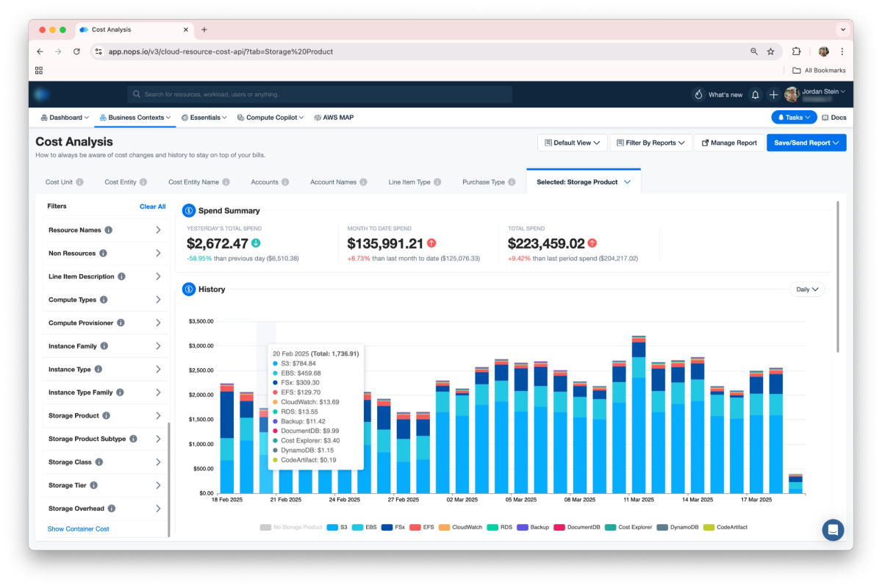
Task: Click the info icon next to Line Item Type
Action: click(437, 182)
